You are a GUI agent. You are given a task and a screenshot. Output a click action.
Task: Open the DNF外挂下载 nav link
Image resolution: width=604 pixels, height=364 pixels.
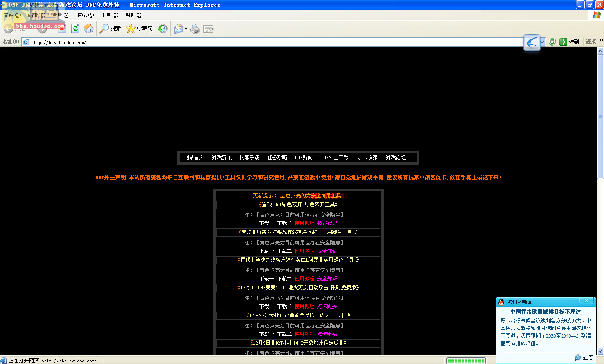pyautogui.click(x=335, y=157)
